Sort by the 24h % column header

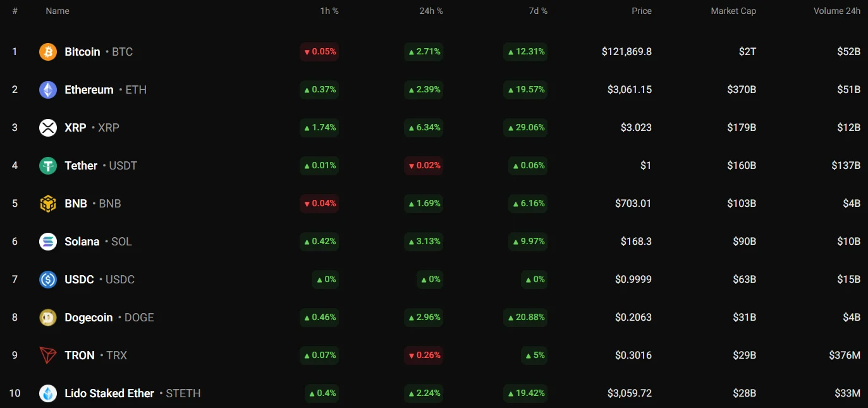click(431, 11)
